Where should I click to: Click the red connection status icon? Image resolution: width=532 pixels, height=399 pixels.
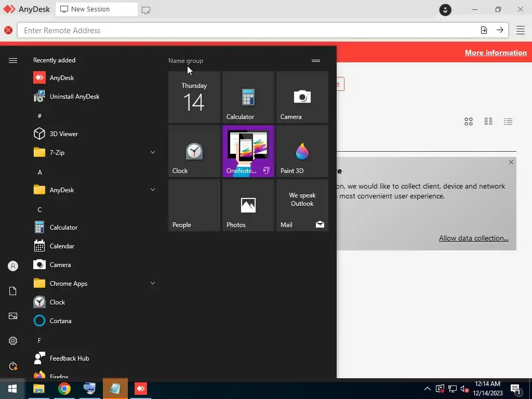(8, 30)
